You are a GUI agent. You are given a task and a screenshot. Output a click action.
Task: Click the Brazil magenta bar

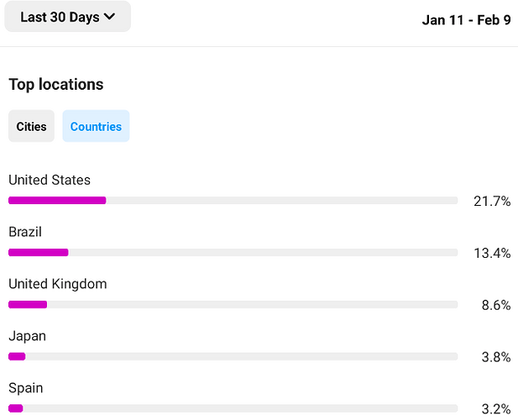coord(39,253)
